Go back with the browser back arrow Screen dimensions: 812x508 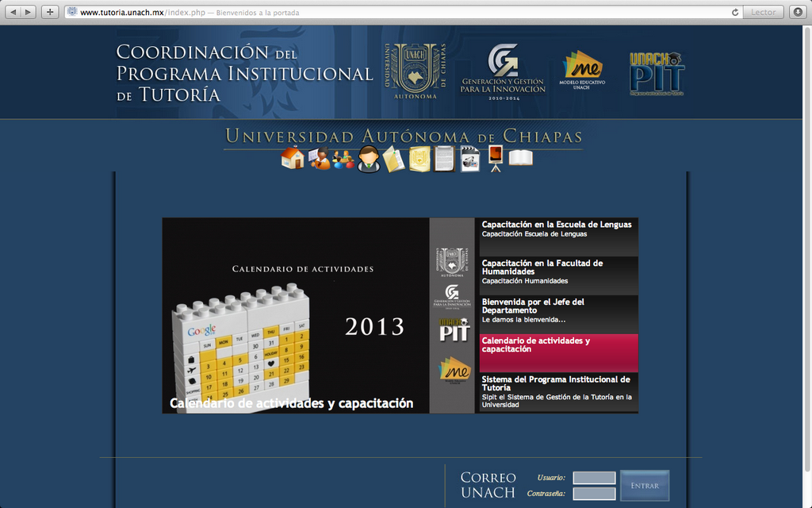click(x=13, y=12)
